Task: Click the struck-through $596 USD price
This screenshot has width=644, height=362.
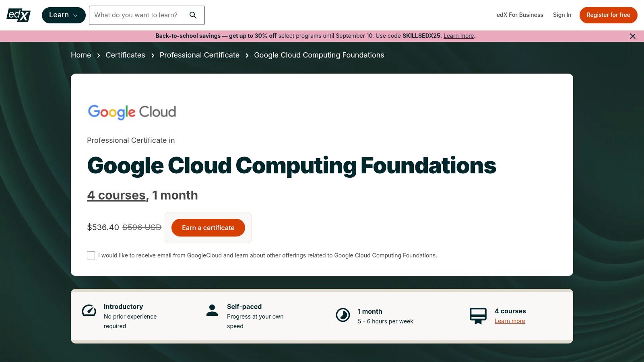Action: coord(142,227)
